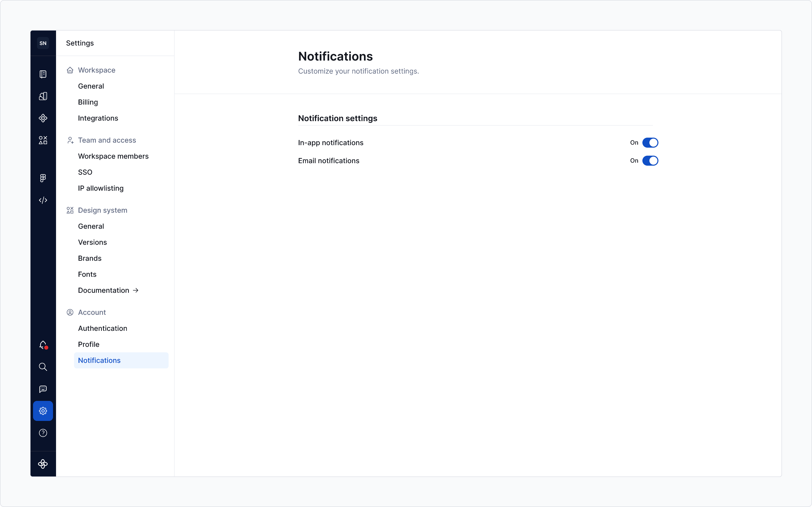Screen dimensions: 812x507
Task: Click the SN workspace avatar
Action: coord(43,43)
